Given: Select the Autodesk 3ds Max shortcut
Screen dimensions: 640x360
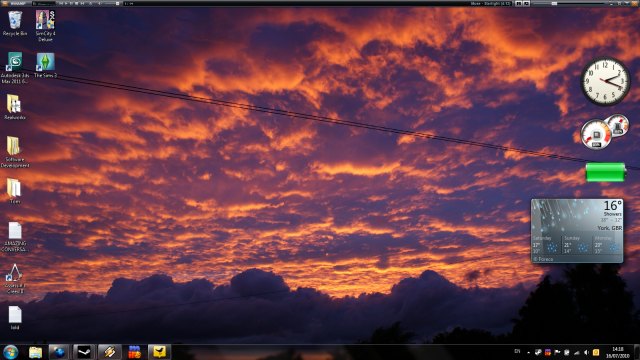Looking at the screenshot, I should coord(15,68).
